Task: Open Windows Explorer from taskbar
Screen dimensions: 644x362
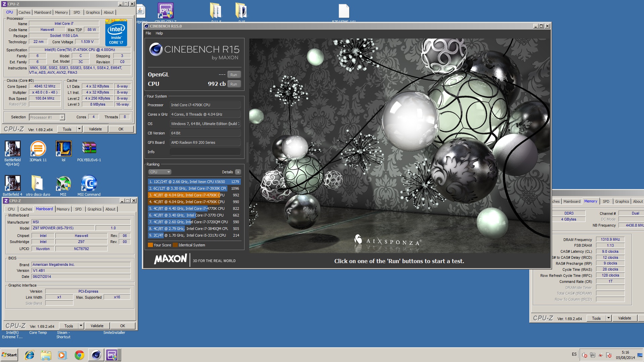Action: click(x=46, y=355)
